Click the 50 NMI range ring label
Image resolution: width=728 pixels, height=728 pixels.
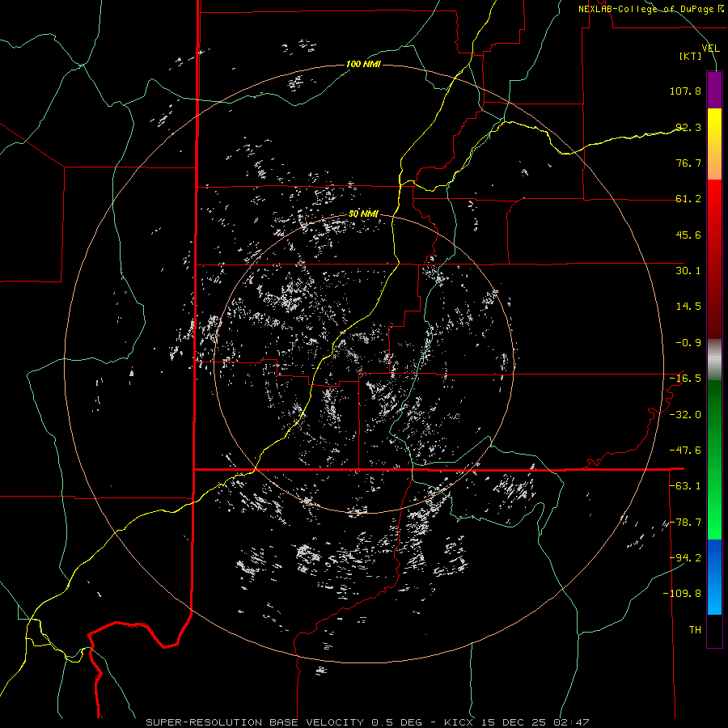tap(363, 214)
